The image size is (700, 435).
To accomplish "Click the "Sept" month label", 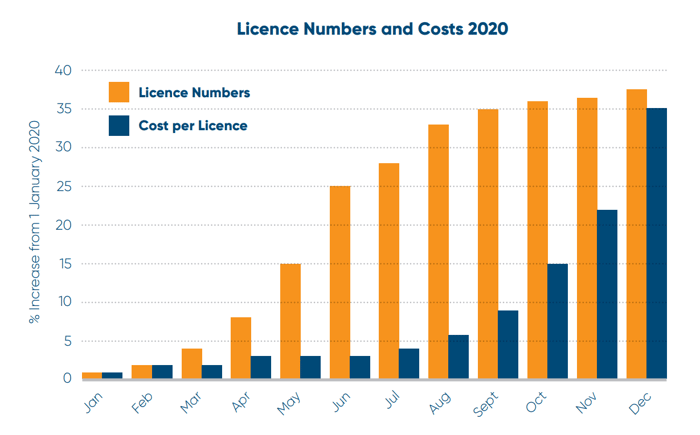I will click(486, 404).
